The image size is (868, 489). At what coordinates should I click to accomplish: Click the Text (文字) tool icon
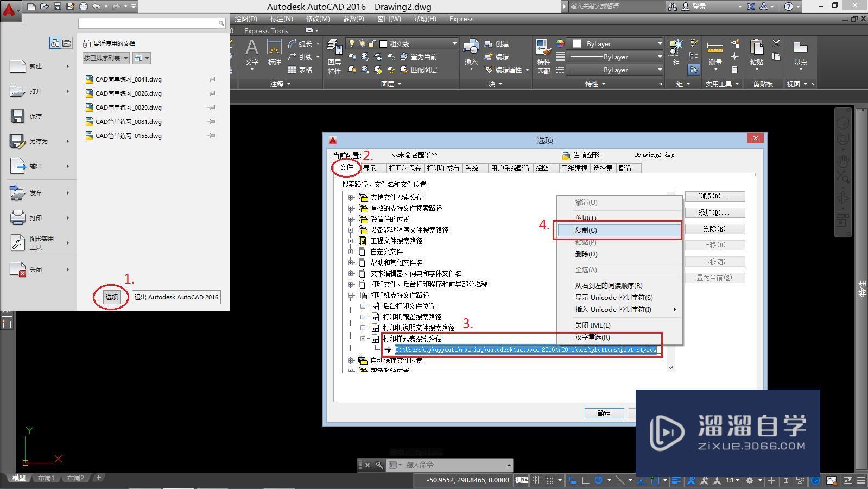251,48
